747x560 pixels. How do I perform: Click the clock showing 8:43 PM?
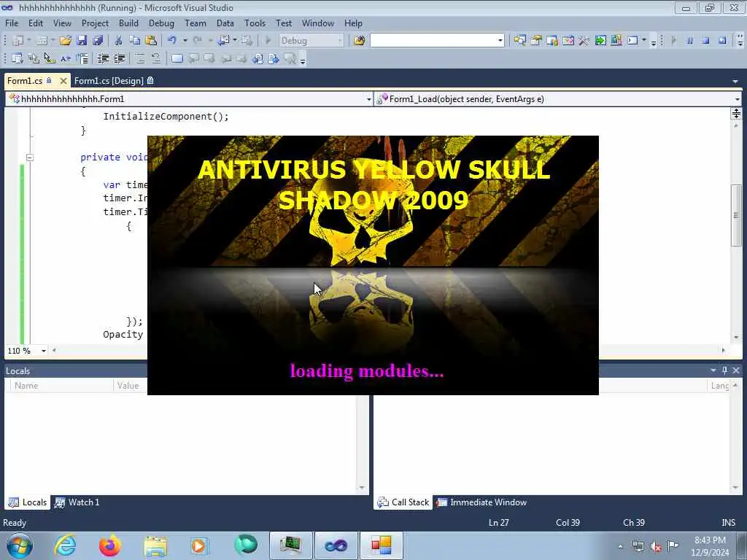pyautogui.click(x=710, y=540)
